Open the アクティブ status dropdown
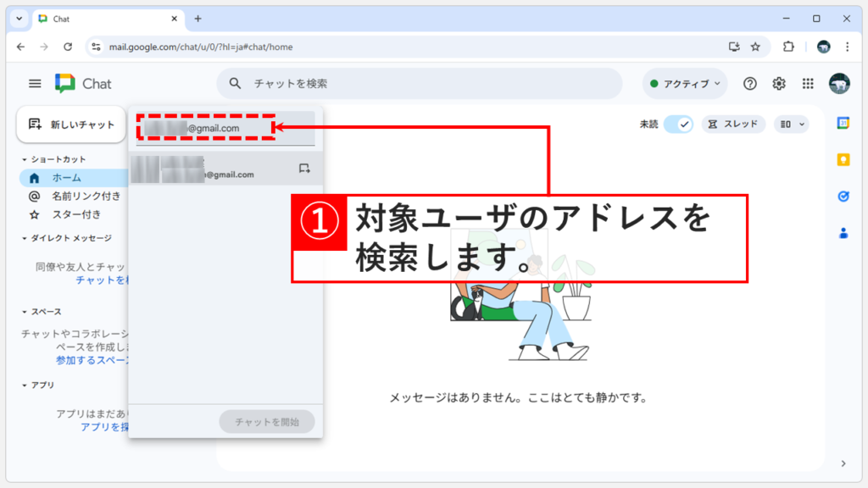The width and height of the screenshot is (868, 488). 684,83
